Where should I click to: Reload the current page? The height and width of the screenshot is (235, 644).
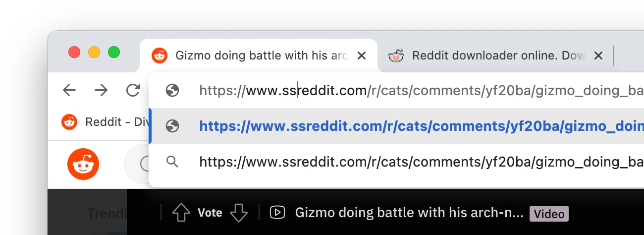coord(133,90)
